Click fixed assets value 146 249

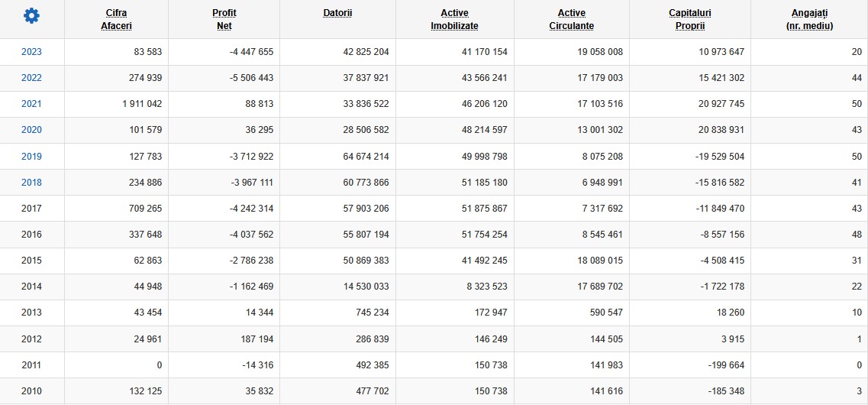click(x=491, y=339)
